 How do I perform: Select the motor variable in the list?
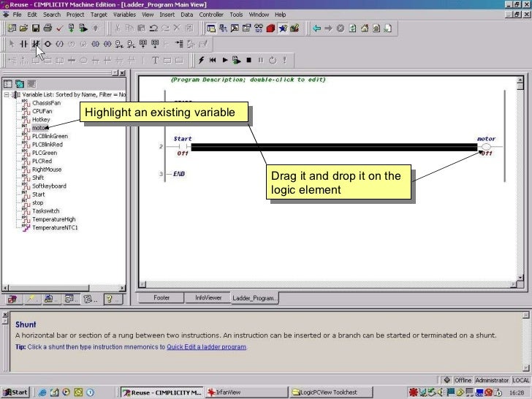(x=39, y=128)
